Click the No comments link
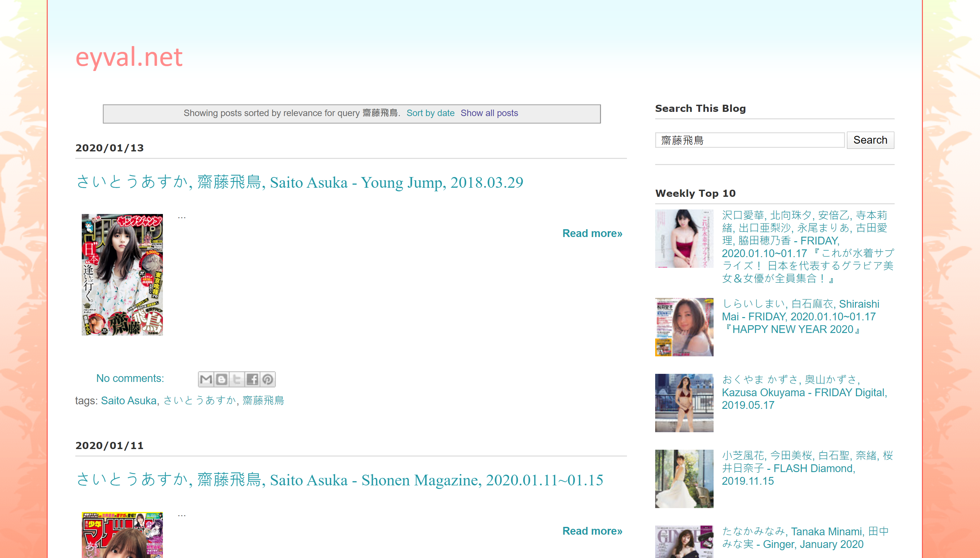This screenshot has width=980, height=558. pyautogui.click(x=130, y=378)
